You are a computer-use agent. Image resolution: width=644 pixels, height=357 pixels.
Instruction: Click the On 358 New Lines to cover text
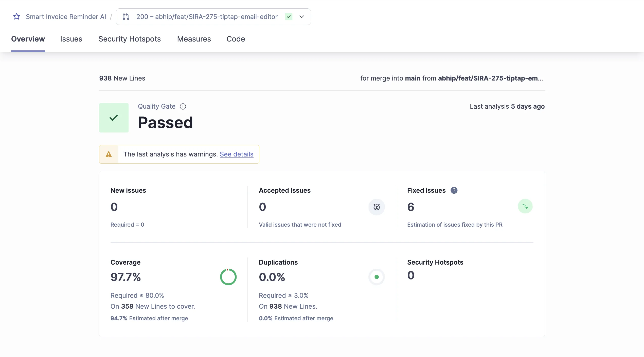click(153, 306)
